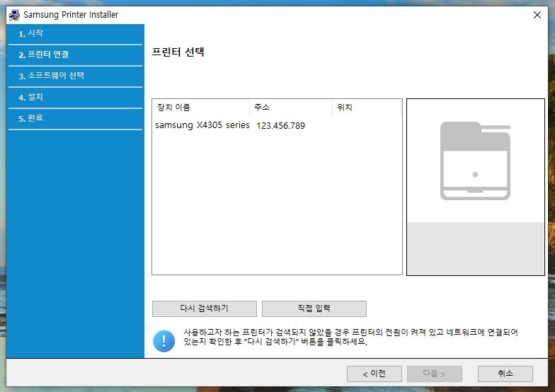Click the blue exclamation info icon
Screen dimensions: 555x392
[164, 341]
